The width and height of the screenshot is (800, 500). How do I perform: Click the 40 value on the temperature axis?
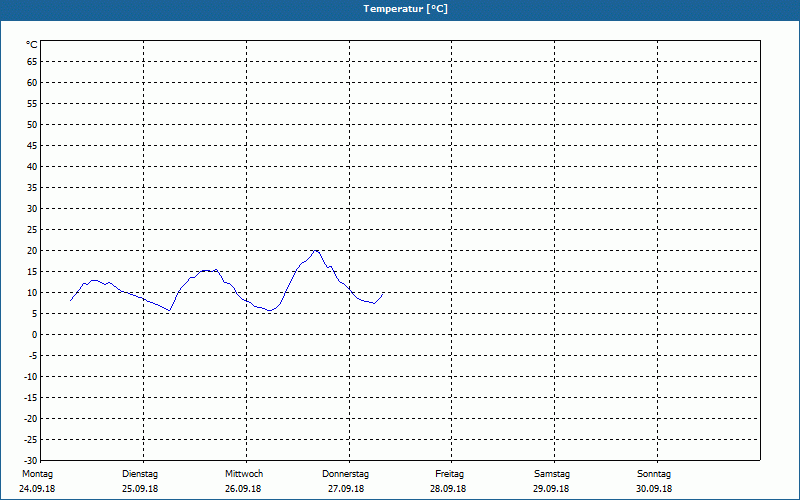(x=32, y=167)
